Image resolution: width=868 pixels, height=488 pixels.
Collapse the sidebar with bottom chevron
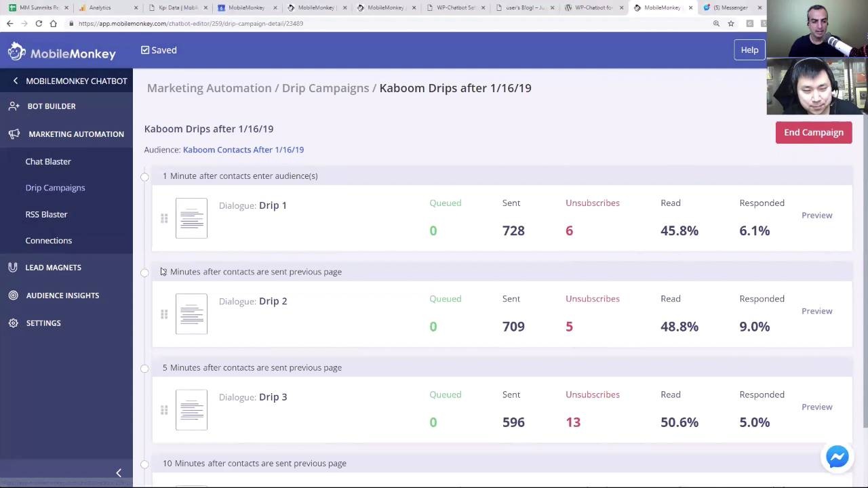pos(119,473)
